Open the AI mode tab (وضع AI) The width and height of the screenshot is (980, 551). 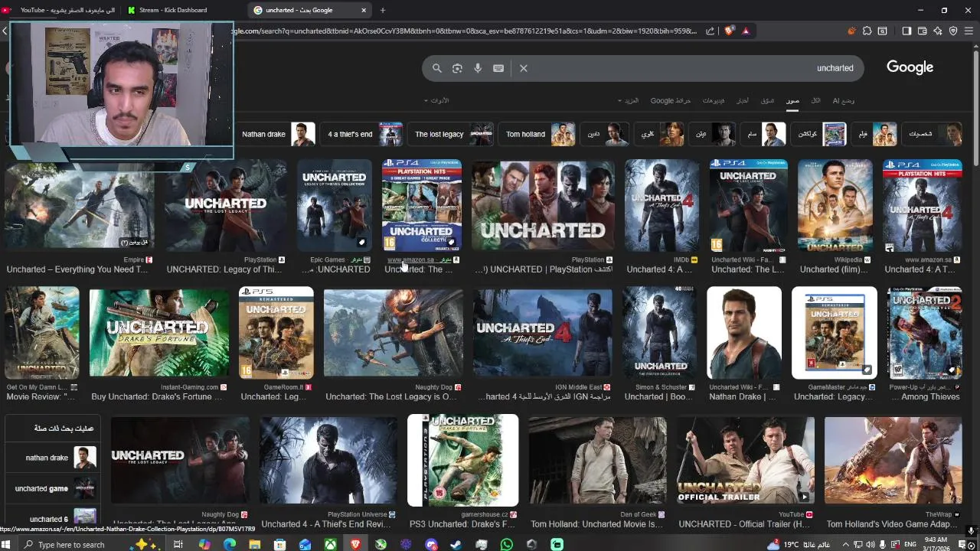pyautogui.click(x=844, y=100)
